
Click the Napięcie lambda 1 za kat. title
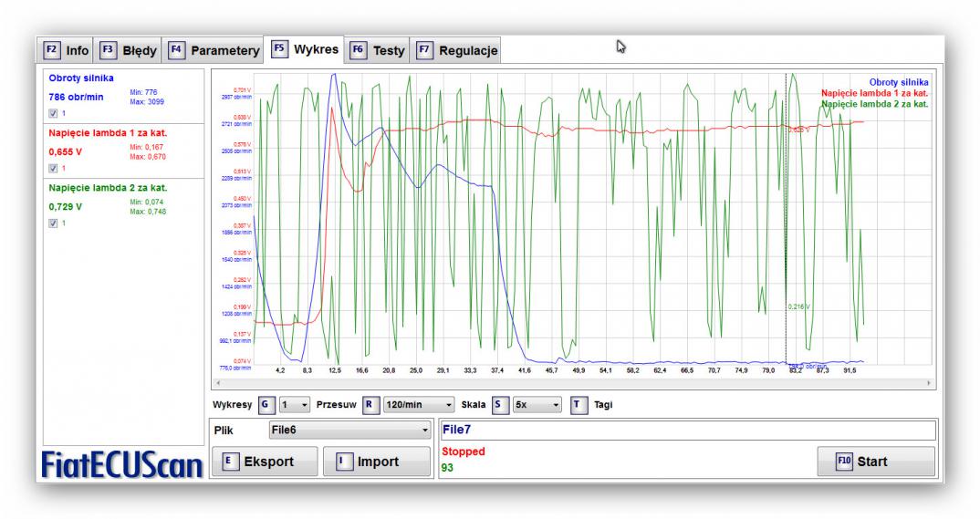(108, 133)
